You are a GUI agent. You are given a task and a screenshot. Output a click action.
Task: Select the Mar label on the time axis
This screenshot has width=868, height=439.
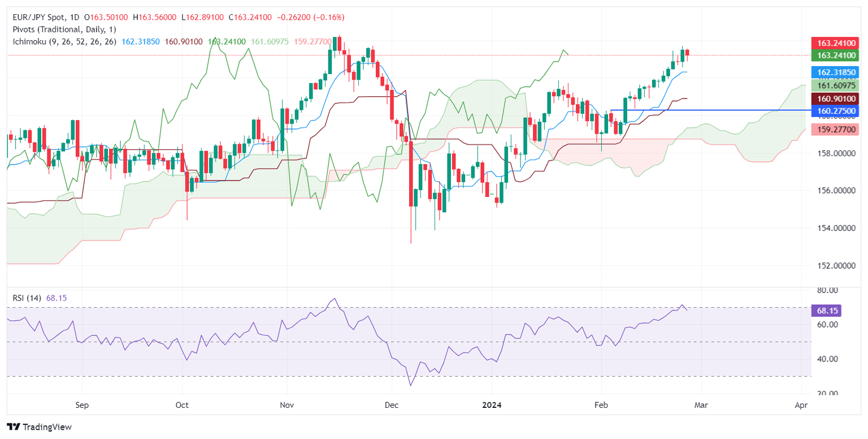(701, 405)
